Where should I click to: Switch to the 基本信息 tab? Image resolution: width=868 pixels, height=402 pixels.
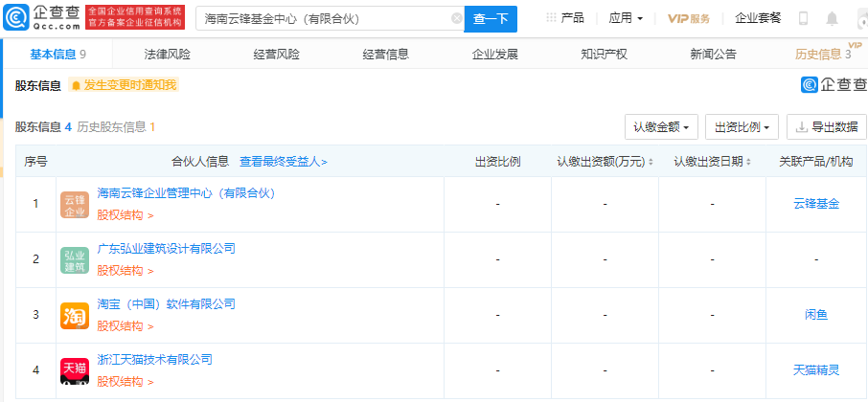57,55
